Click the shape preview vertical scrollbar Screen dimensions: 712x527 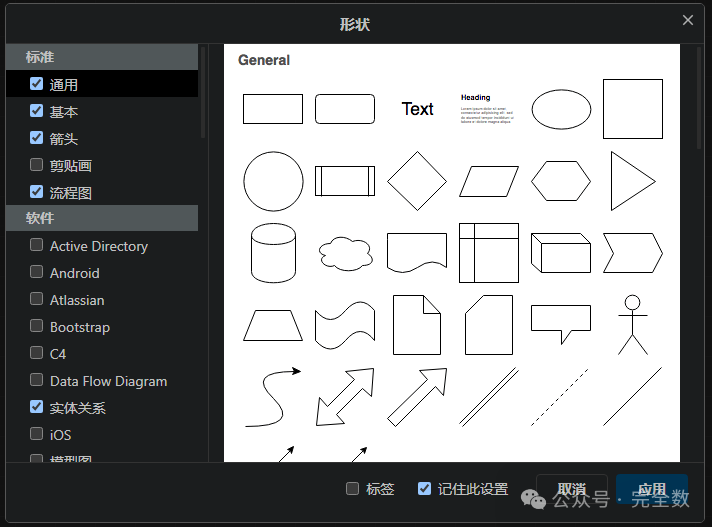click(x=699, y=100)
